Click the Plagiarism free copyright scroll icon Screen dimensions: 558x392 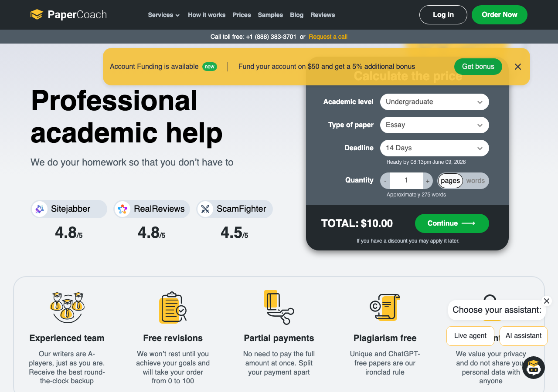[x=385, y=307]
